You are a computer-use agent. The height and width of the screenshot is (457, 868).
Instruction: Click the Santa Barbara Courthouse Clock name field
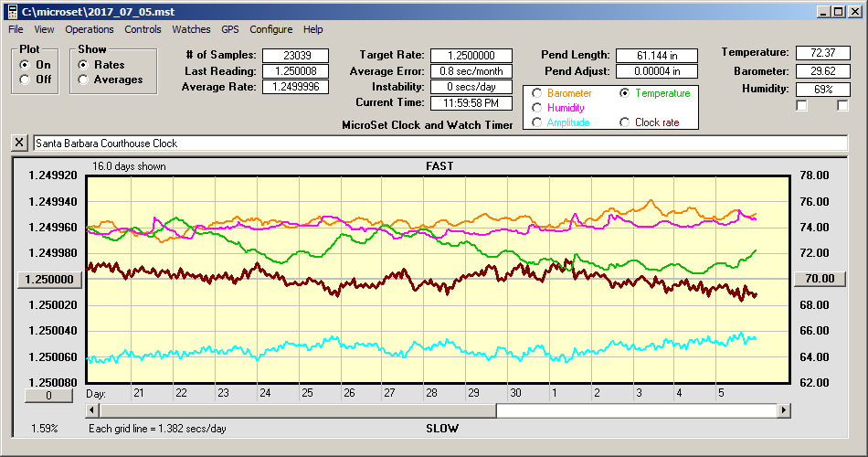439,143
